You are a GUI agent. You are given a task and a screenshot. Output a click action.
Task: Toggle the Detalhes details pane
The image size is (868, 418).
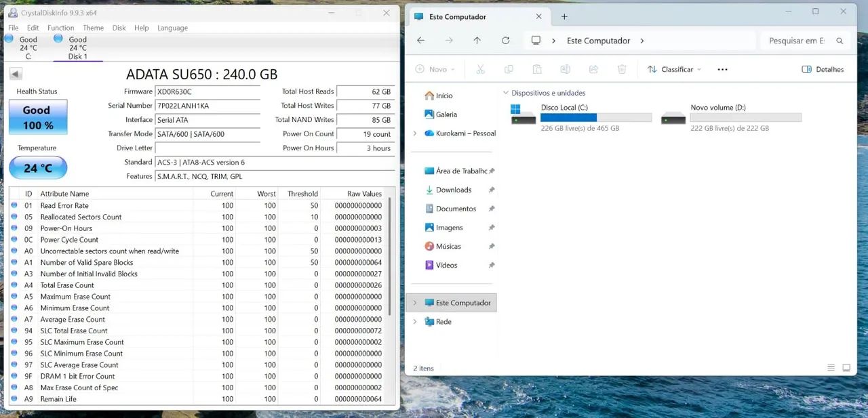[823, 69]
